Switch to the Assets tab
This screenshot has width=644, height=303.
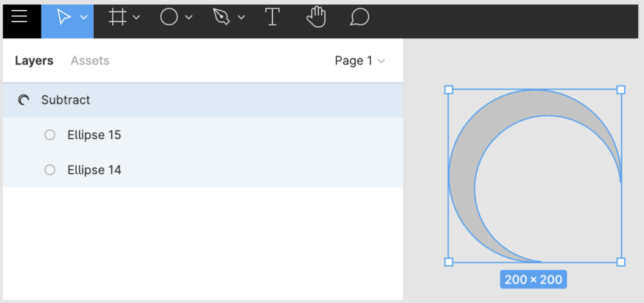90,60
